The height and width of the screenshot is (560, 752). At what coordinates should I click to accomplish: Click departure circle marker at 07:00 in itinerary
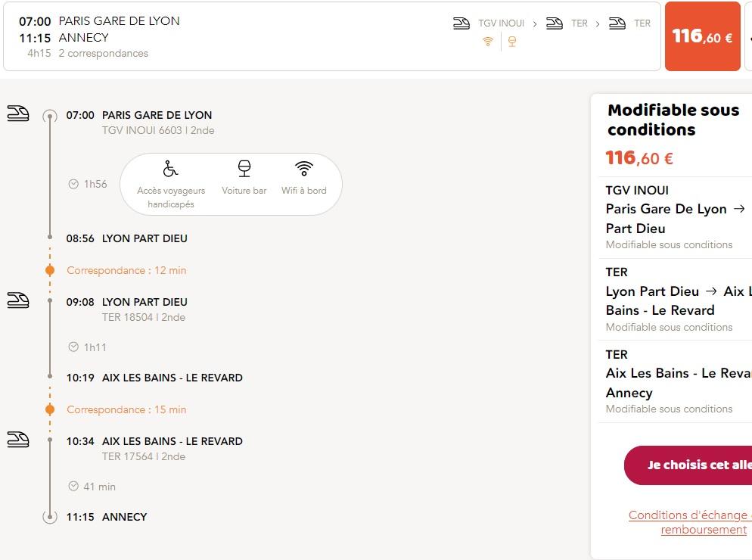coord(50,116)
